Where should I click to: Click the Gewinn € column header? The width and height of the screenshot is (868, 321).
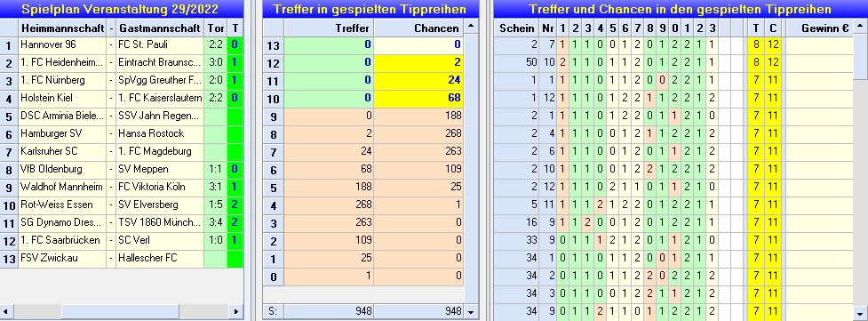tap(819, 28)
